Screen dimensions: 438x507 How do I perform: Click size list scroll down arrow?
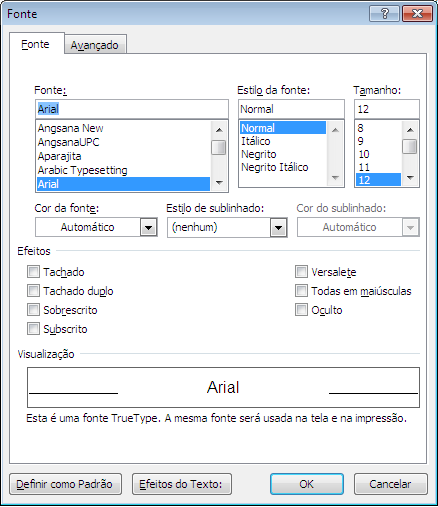410,178
